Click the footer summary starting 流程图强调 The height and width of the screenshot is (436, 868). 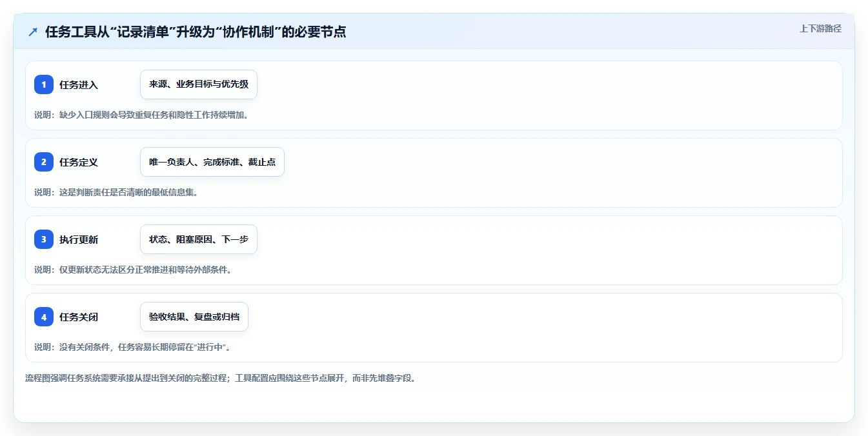coord(221,378)
